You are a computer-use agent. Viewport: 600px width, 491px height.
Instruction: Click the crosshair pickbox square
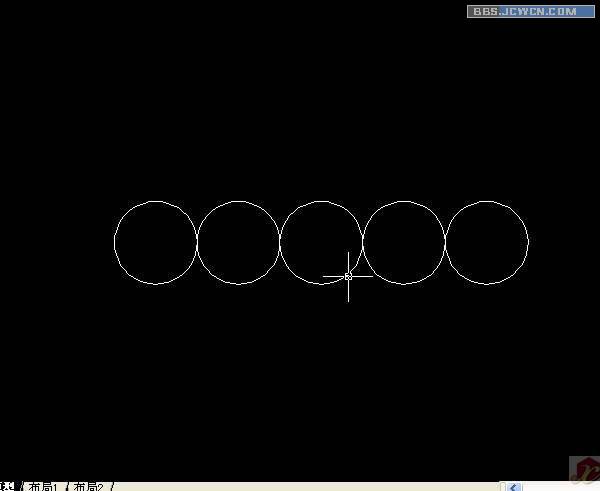pyautogui.click(x=348, y=276)
